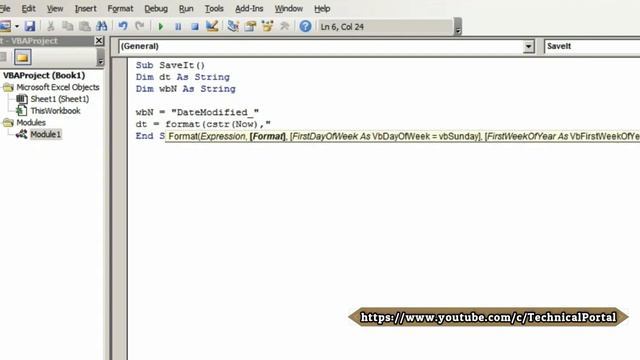Screen dimensions: 640x360
Task: Collapse the Modules folder
Action: pos(8,123)
